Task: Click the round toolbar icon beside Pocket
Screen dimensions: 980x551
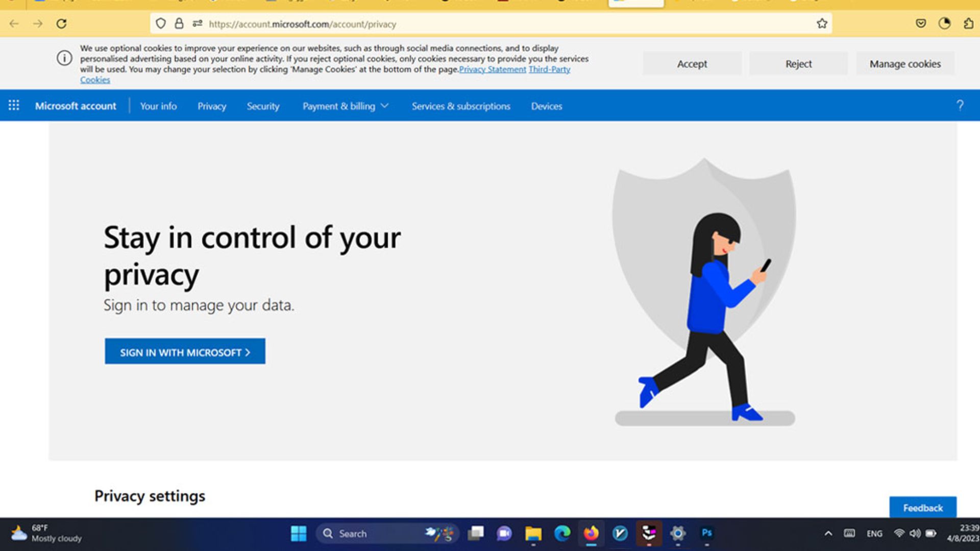Action: coord(944,23)
